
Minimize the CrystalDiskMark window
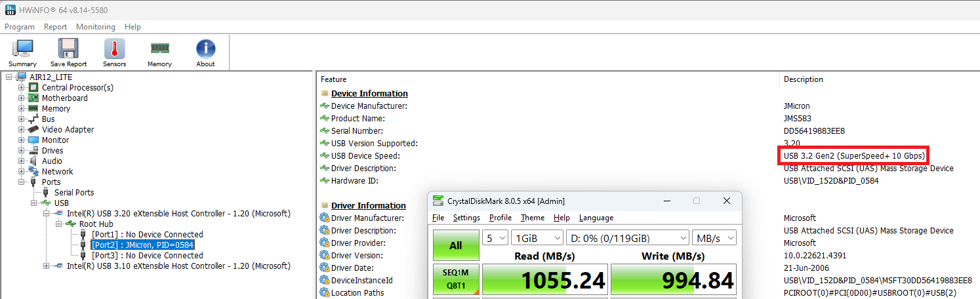tap(666, 201)
